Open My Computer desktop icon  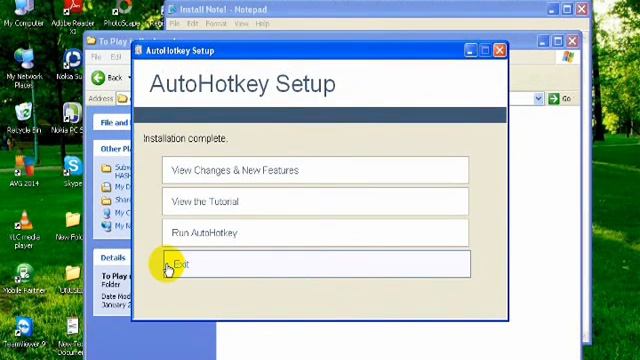point(23,13)
